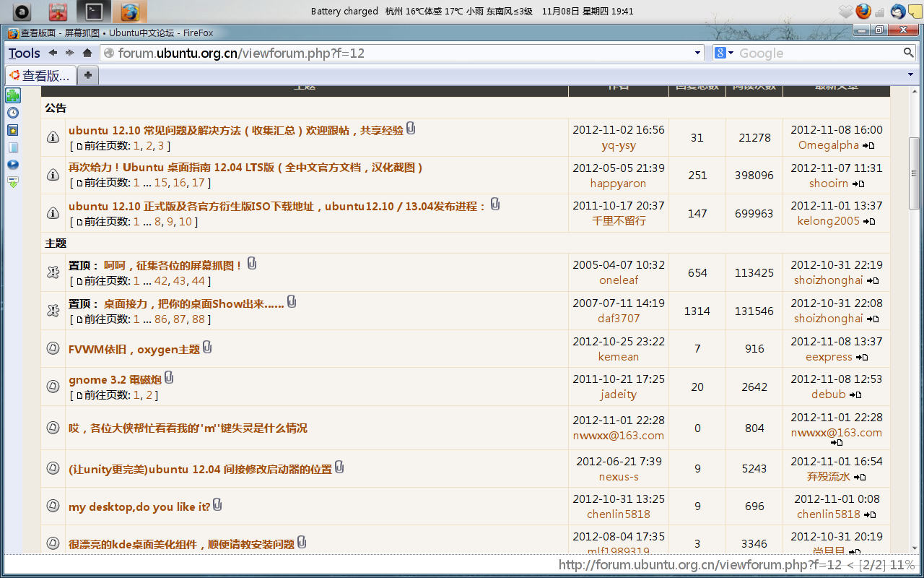Click sticky pin icon for 呵呵，征集各位的屏幕抓图
The height and width of the screenshot is (578, 924).
coord(53,272)
